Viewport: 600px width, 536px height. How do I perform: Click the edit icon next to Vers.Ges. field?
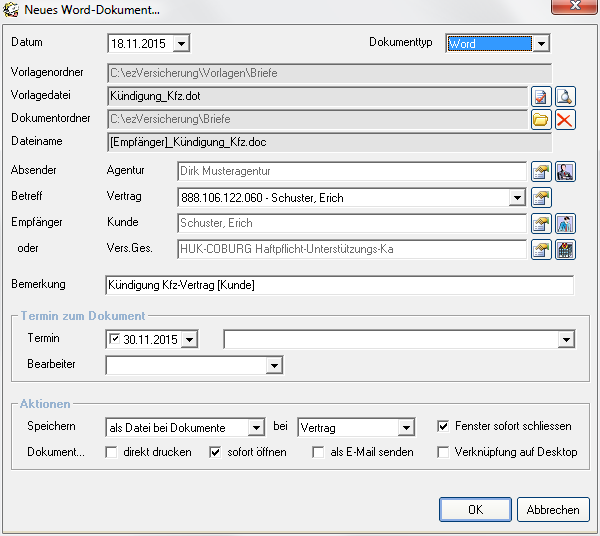pos(541,249)
